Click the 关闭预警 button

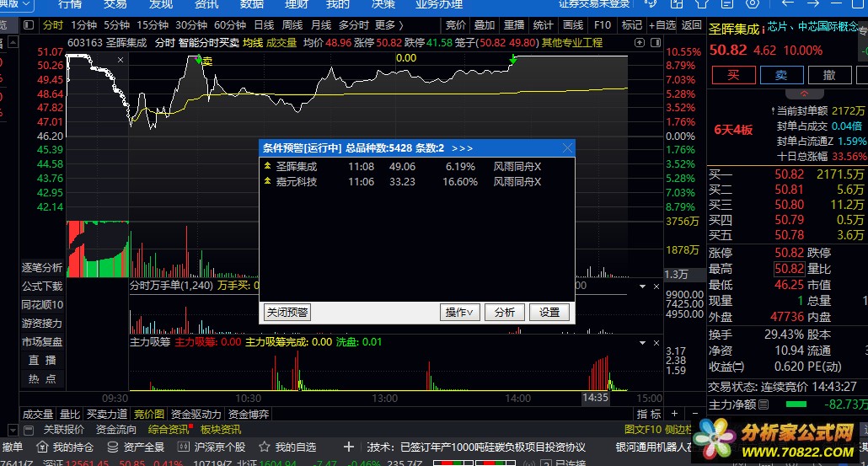(x=287, y=312)
